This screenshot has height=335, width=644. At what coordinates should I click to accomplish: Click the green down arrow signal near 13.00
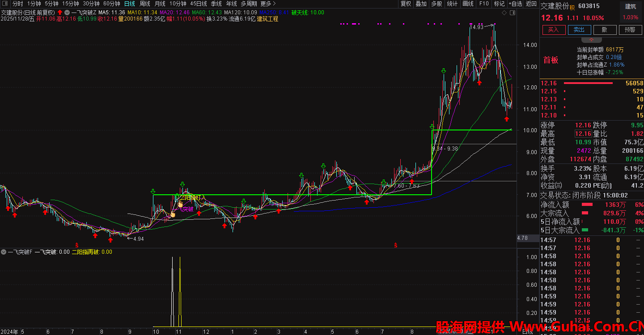444,71
